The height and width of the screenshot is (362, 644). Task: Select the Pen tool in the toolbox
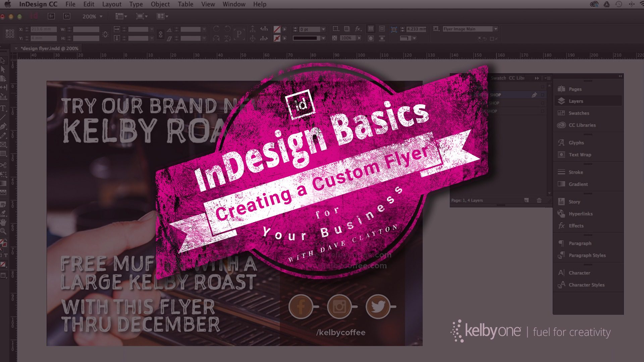(3, 127)
